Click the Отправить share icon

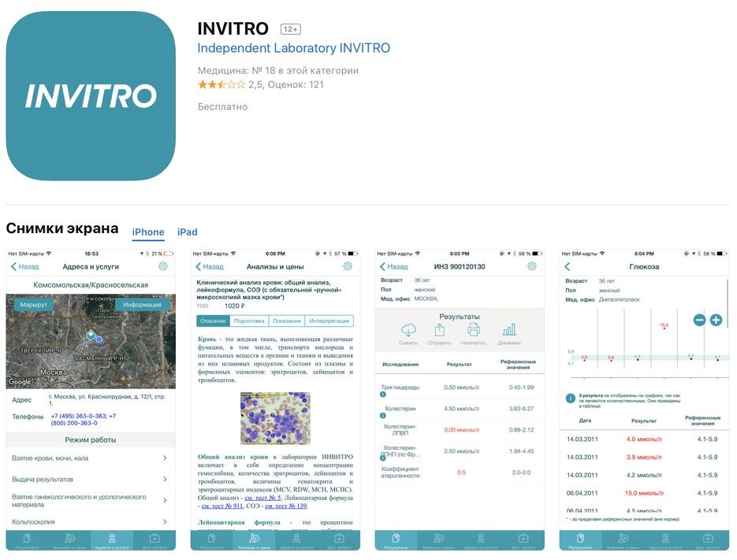click(440, 330)
